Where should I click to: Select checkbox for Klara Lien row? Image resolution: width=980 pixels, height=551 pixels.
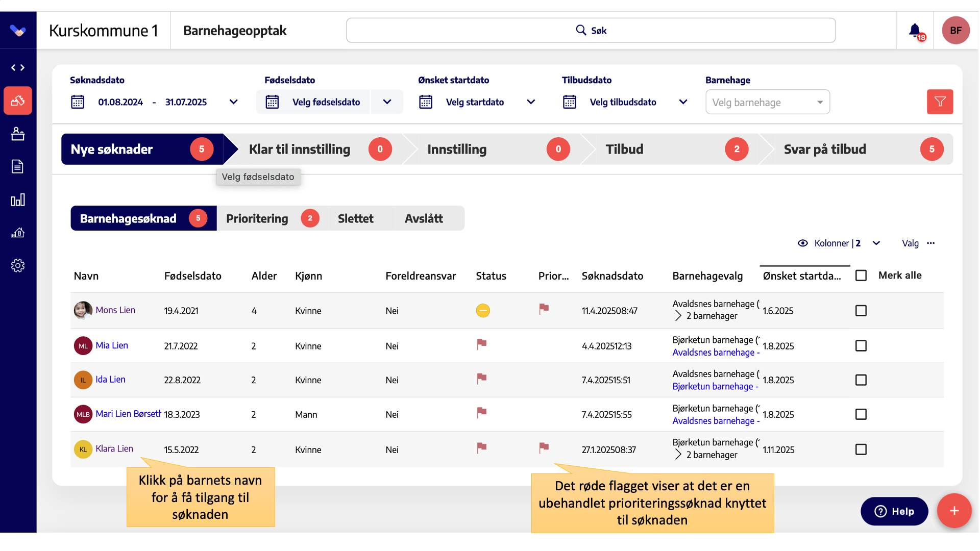click(861, 449)
